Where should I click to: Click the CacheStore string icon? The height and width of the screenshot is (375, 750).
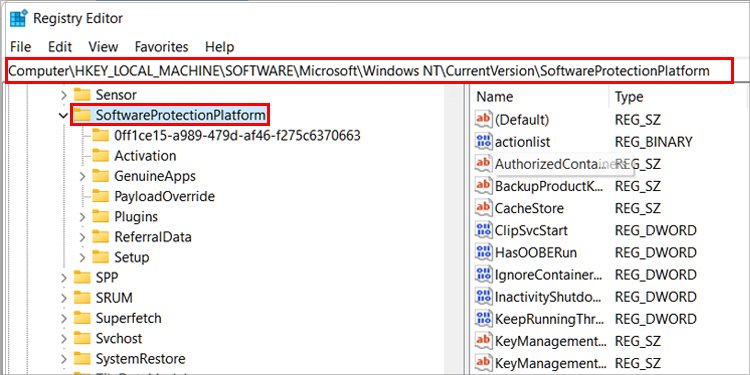coord(484,208)
